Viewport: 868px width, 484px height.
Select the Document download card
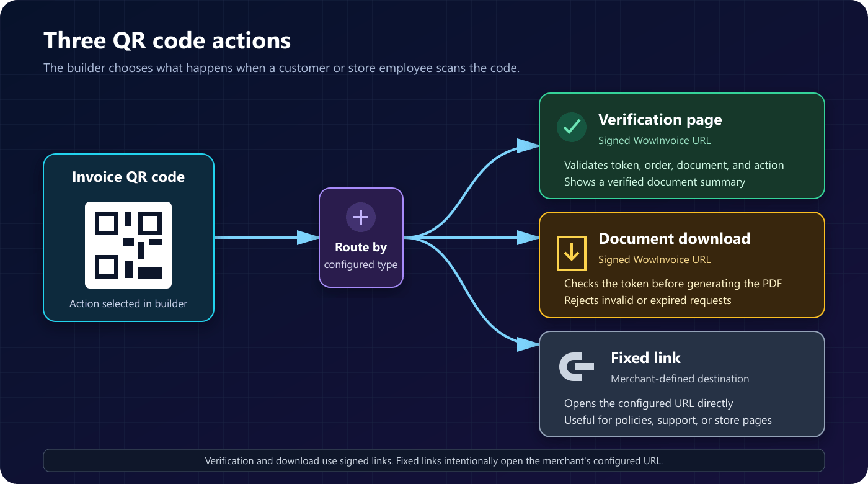click(x=682, y=265)
